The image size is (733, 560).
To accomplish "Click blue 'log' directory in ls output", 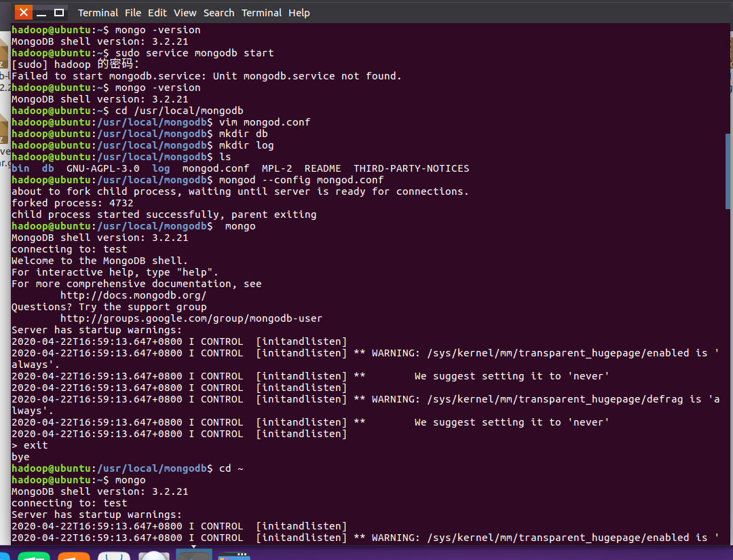I will click(x=161, y=169).
